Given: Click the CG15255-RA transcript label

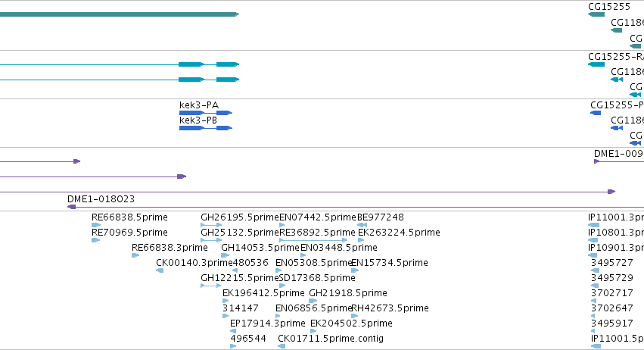Looking at the screenshot, I should click(616, 56).
